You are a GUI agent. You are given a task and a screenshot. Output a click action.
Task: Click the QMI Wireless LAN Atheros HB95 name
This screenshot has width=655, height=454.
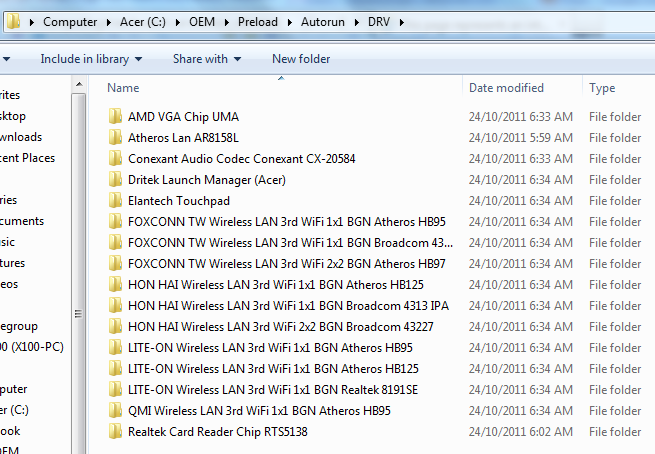pyautogui.click(x=259, y=411)
